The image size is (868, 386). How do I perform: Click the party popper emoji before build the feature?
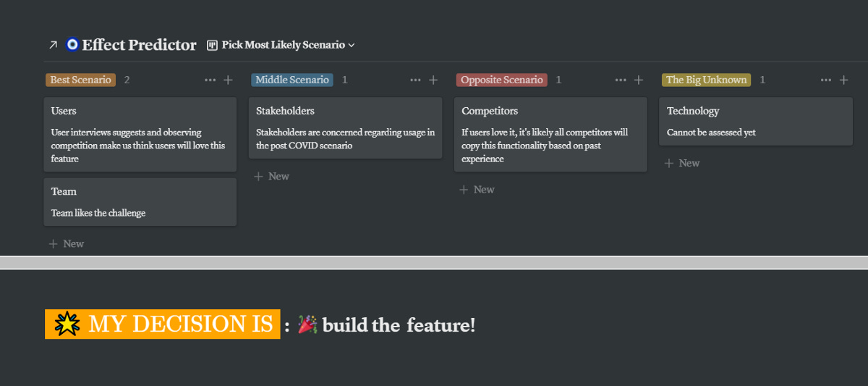[307, 325]
